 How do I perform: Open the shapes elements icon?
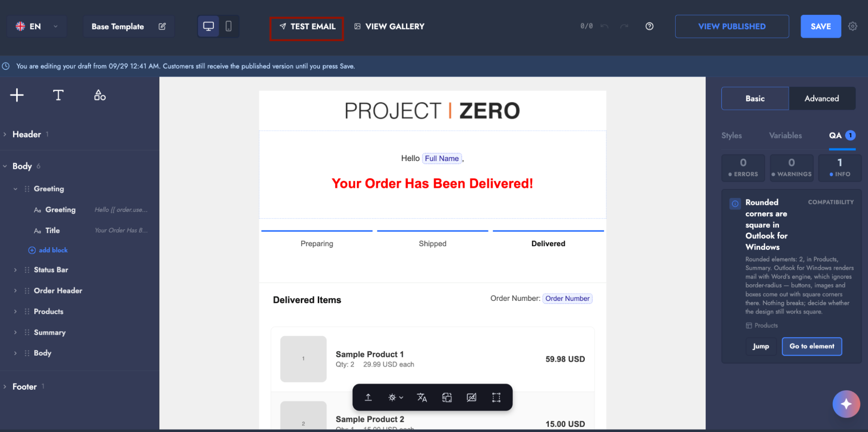(x=100, y=95)
